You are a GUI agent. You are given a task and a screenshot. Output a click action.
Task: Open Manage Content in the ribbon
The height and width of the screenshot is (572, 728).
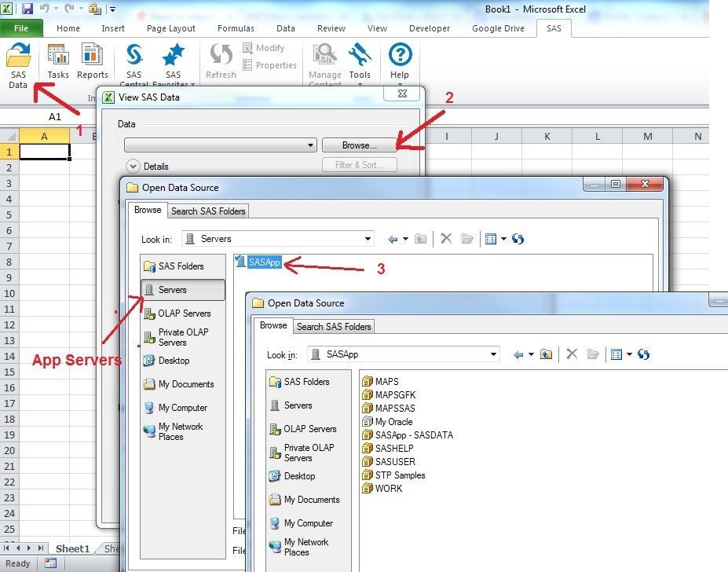325,64
